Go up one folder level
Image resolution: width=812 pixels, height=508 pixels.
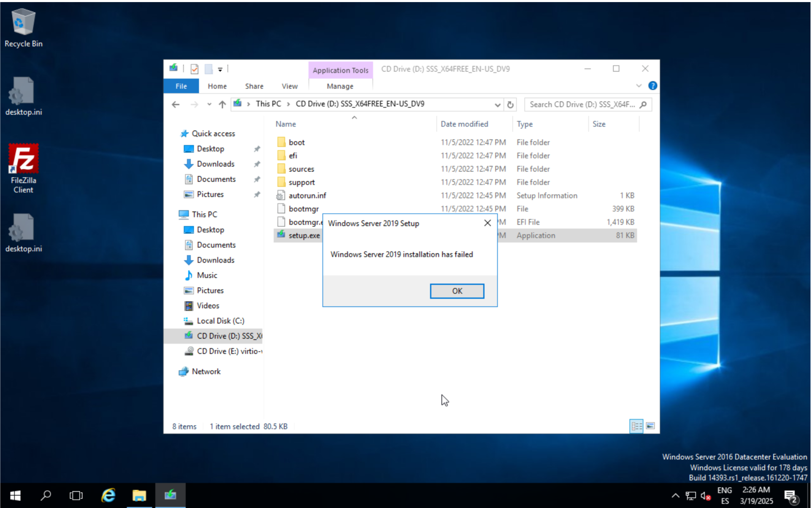point(222,105)
